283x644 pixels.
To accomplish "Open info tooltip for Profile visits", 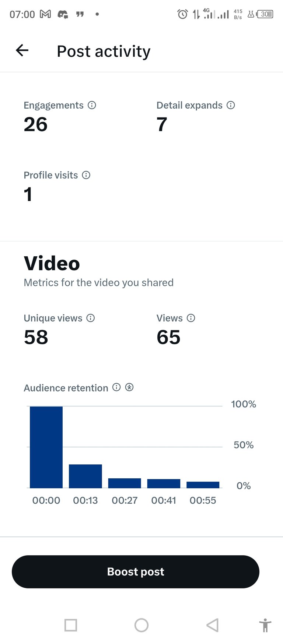I will 86,175.
